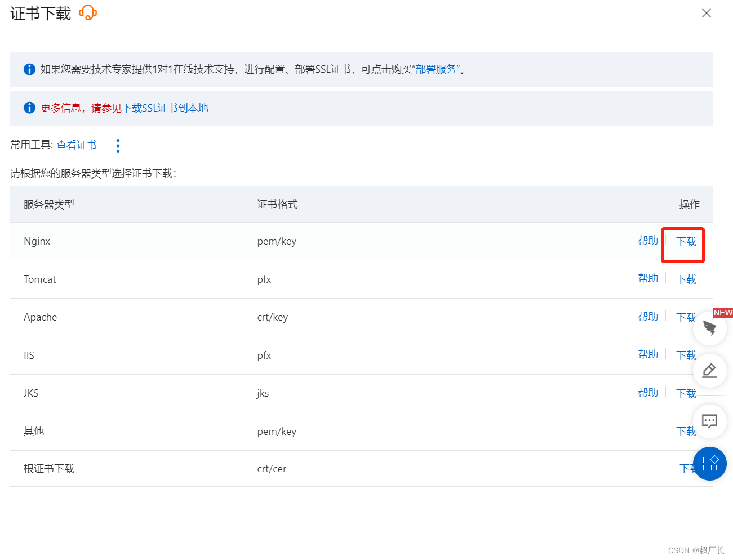Download the JKS jks certificate

pos(686,394)
